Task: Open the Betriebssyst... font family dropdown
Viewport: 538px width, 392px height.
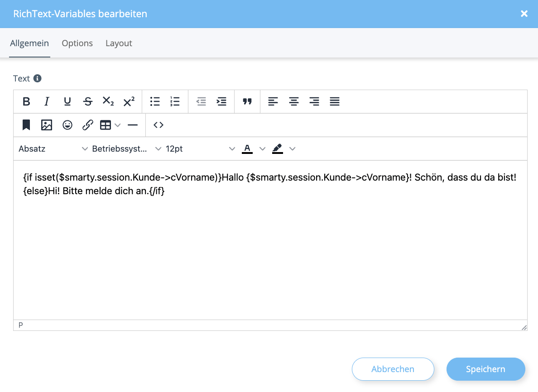Action: pos(126,148)
